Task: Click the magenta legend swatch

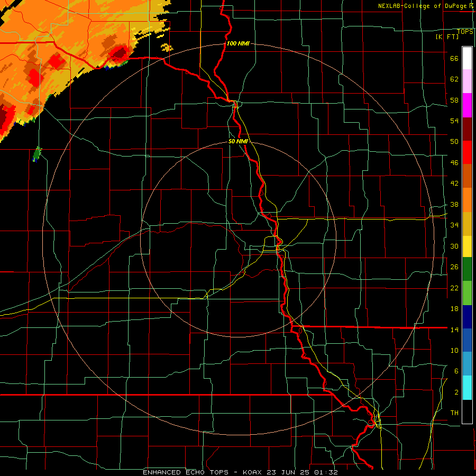Action: (x=467, y=105)
